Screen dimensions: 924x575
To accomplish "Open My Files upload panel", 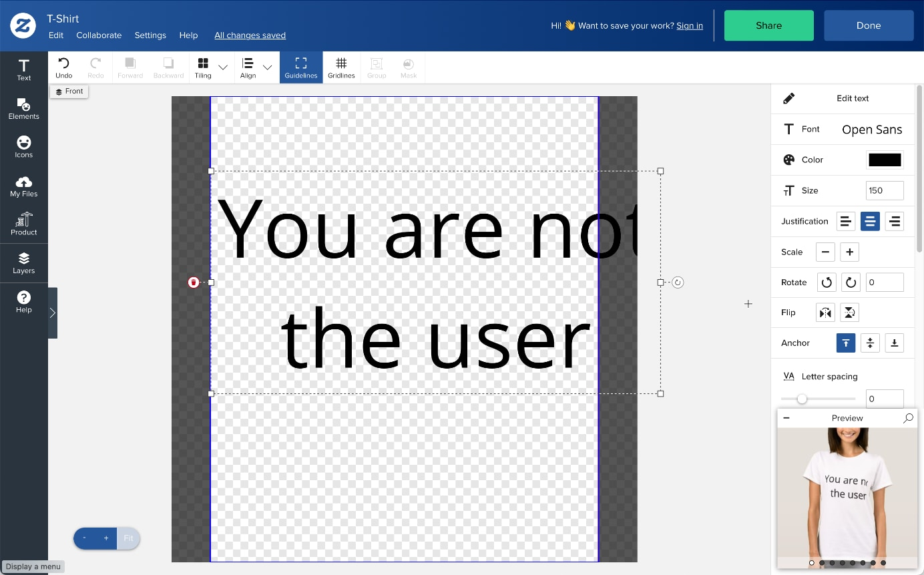I will pyautogui.click(x=23, y=186).
